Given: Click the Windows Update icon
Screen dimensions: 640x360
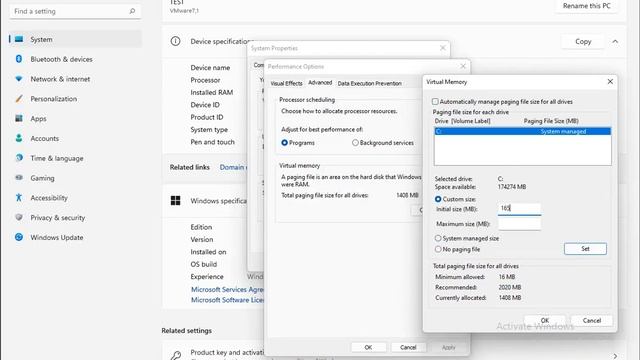Looking at the screenshot, I should click(19, 237).
